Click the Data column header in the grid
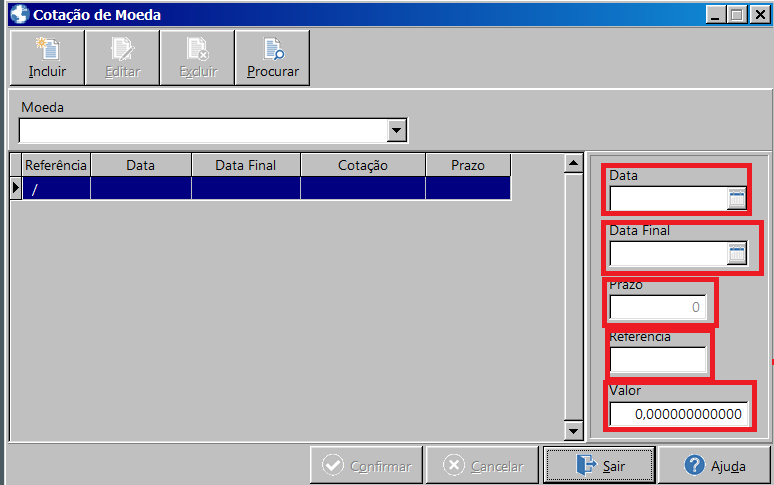The height and width of the screenshot is (485, 774). [x=141, y=165]
